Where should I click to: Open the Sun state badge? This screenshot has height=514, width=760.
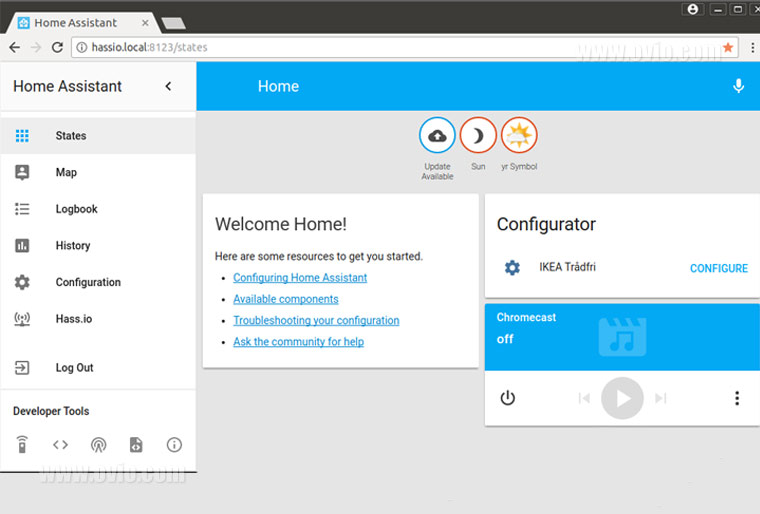click(x=478, y=135)
